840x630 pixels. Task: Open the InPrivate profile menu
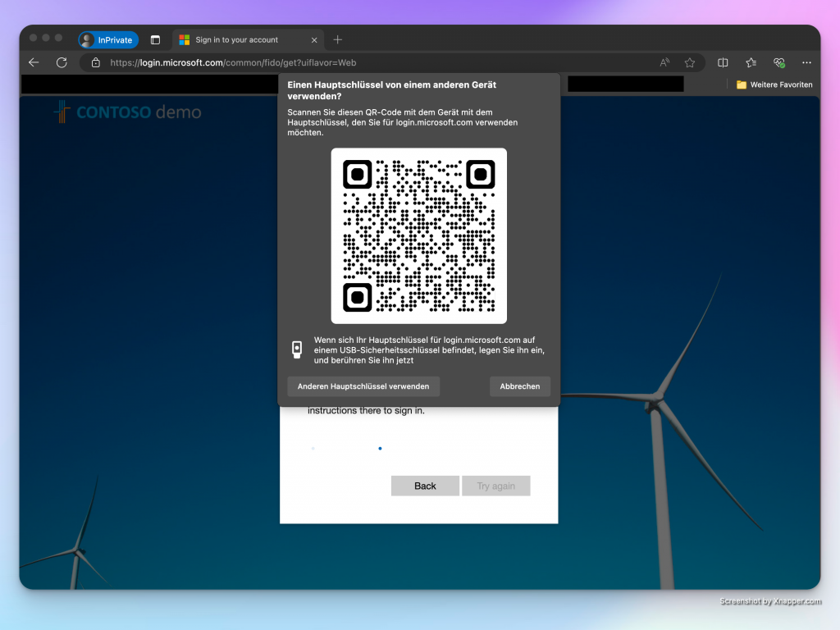pyautogui.click(x=108, y=39)
